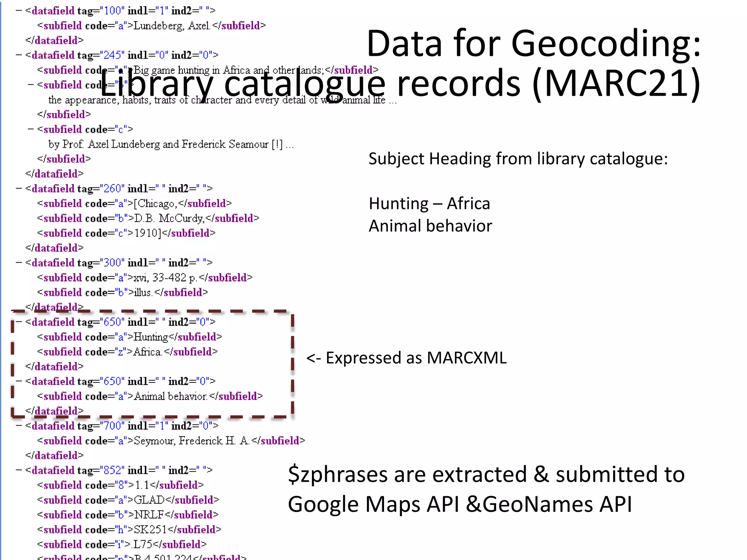
Task: Select the 'Animal behavior.' subfield value
Action: [171, 396]
